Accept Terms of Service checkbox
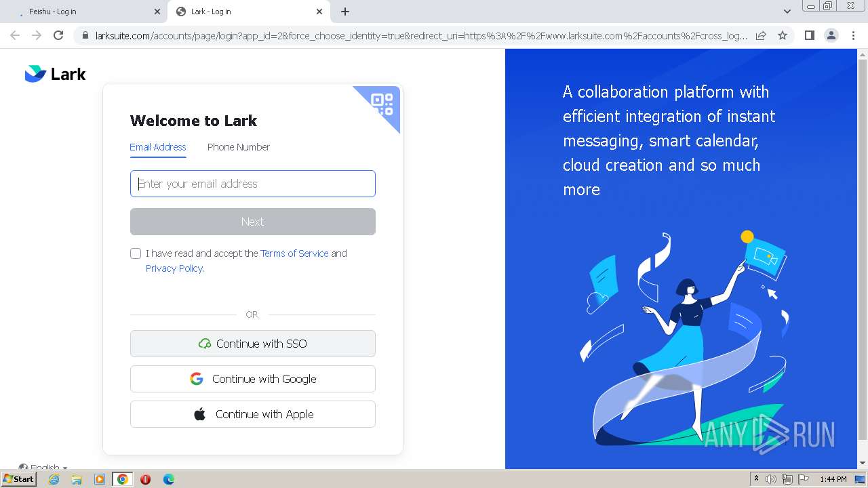This screenshot has height=488, width=868. click(x=136, y=253)
